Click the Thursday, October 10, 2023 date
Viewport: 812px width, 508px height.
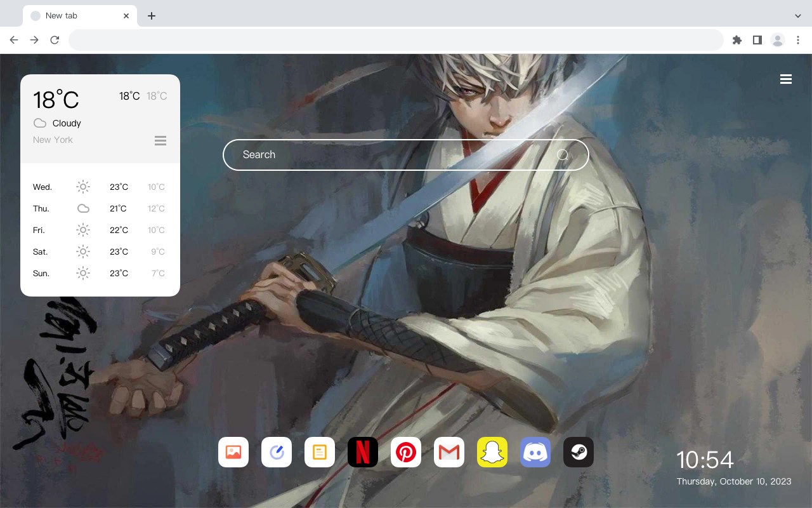734,481
